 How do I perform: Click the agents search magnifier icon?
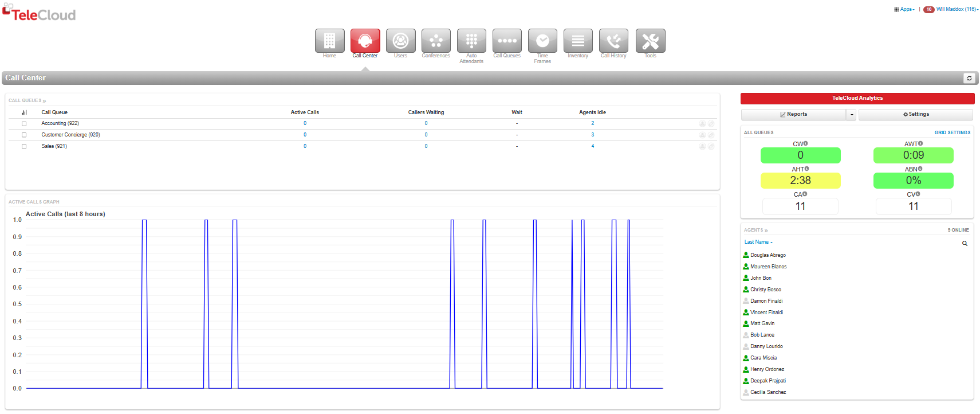(x=965, y=243)
